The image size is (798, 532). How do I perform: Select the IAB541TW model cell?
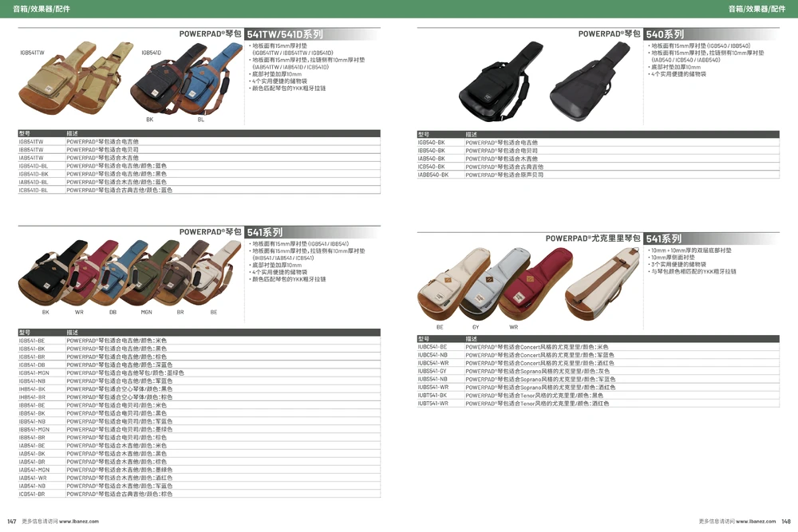coord(31,158)
